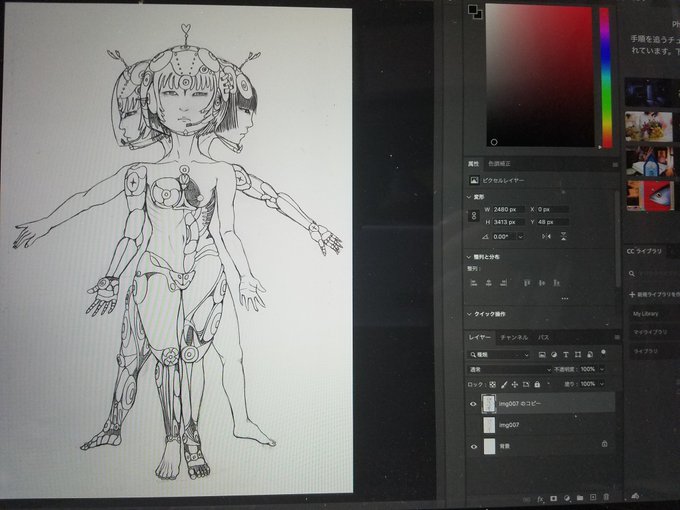Show the img007 layer via visibility box
This screenshot has height=510, width=680.
(473, 425)
